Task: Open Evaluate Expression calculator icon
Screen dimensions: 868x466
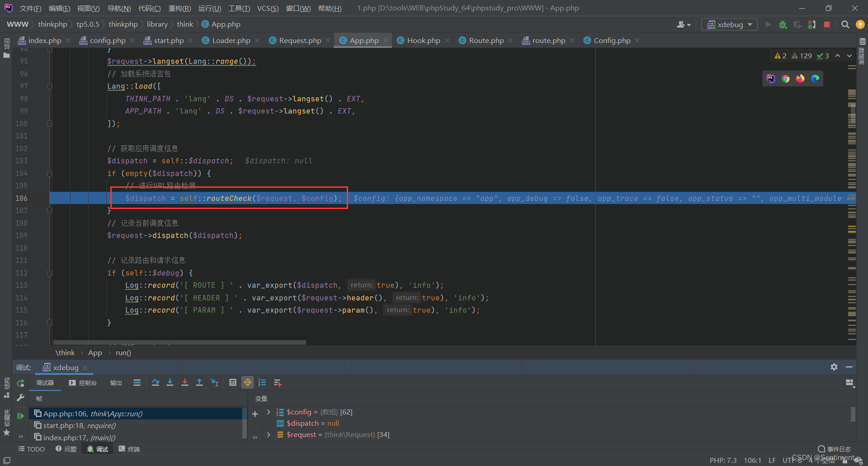Action: coord(233,383)
